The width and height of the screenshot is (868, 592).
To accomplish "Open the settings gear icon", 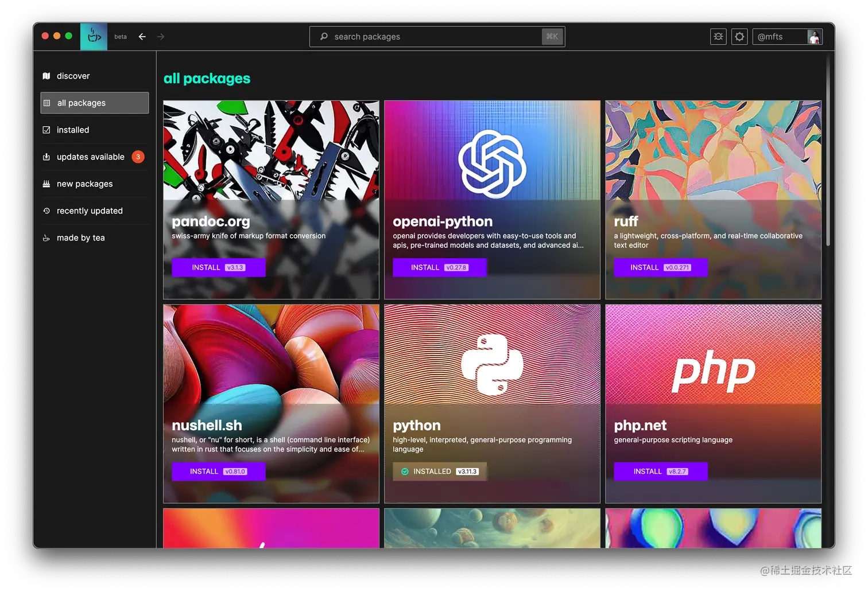I will click(739, 37).
